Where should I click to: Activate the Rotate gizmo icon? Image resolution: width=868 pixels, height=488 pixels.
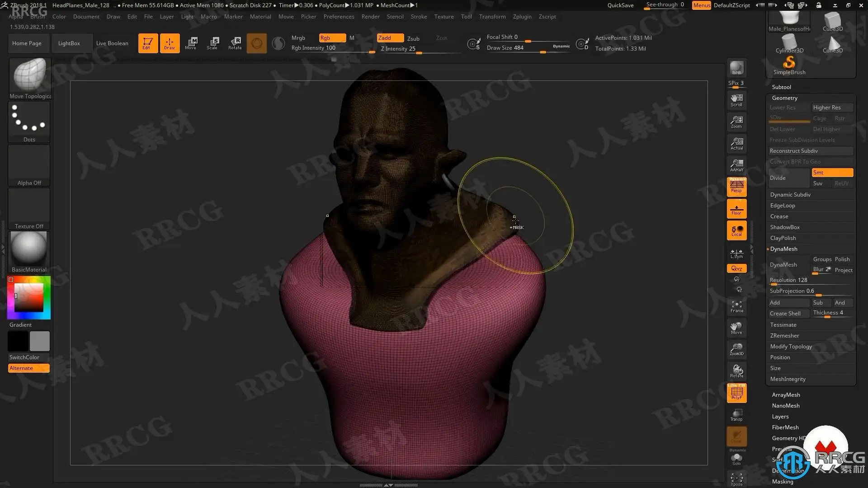pyautogui.click(x=235, y=43)
